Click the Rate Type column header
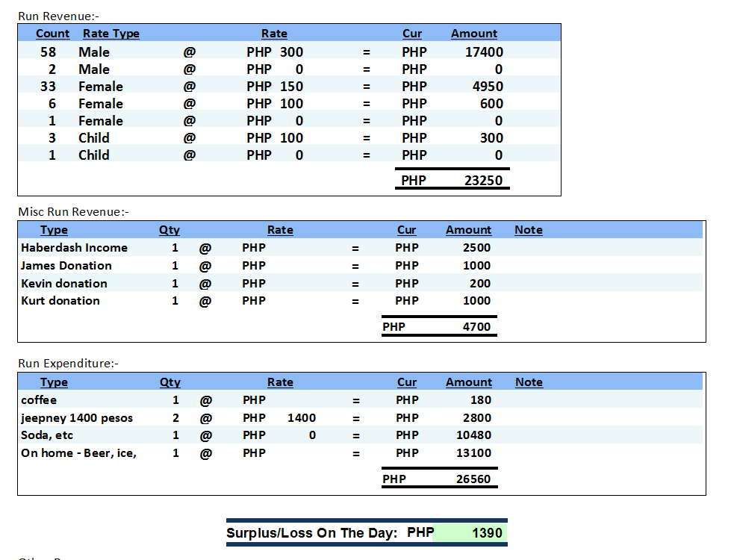 pos(111,34)
